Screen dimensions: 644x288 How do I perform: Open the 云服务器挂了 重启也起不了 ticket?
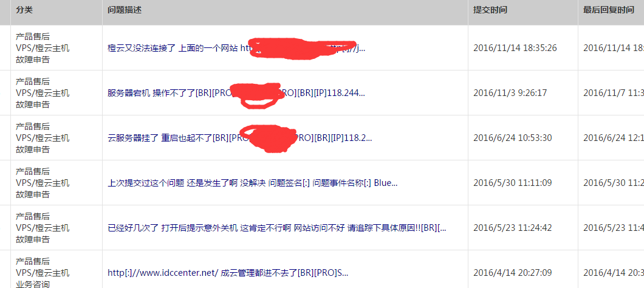240,138
